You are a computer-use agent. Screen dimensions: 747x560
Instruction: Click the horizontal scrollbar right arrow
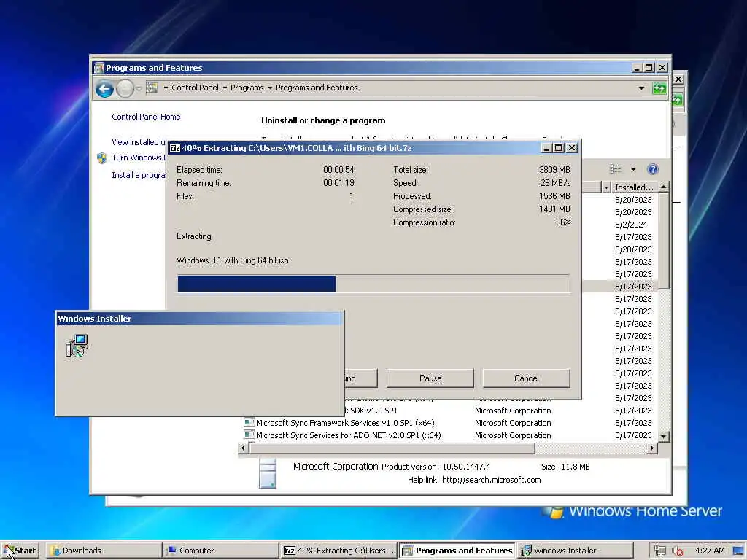click(652, 448)
